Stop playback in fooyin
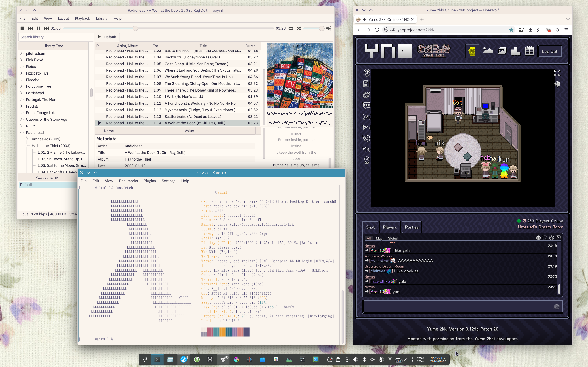 pyautogui.click(x=22, y=28)
